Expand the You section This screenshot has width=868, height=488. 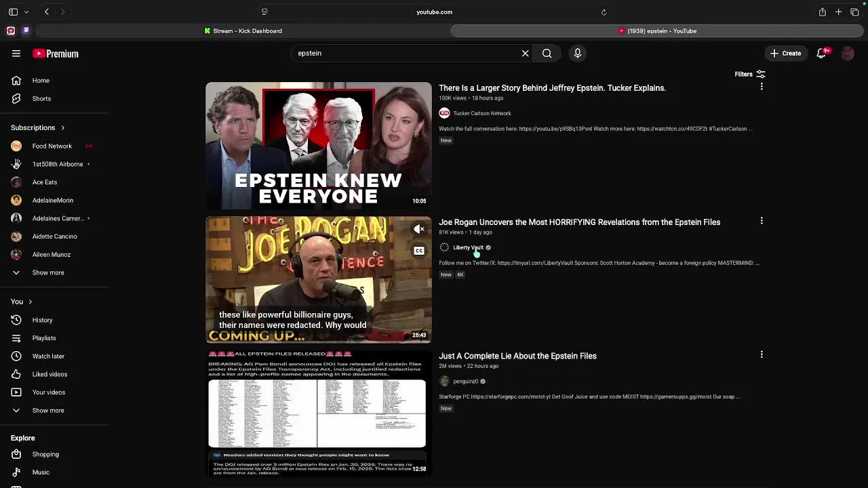(x=21, y=302)
